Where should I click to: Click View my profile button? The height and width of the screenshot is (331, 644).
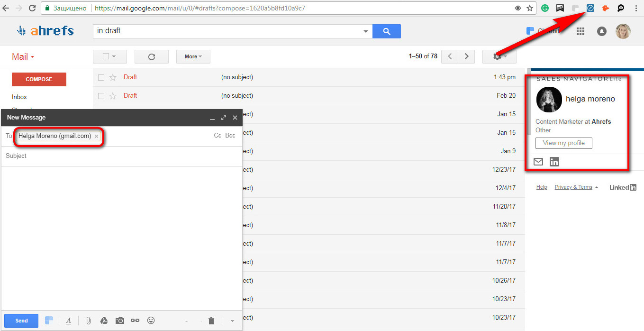point(564,143)
